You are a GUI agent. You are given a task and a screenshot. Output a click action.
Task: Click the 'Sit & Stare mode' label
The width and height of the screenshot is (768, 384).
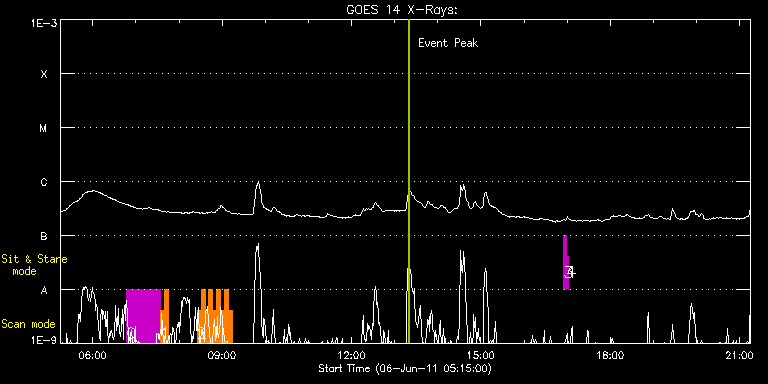click(x=34, y=264)
